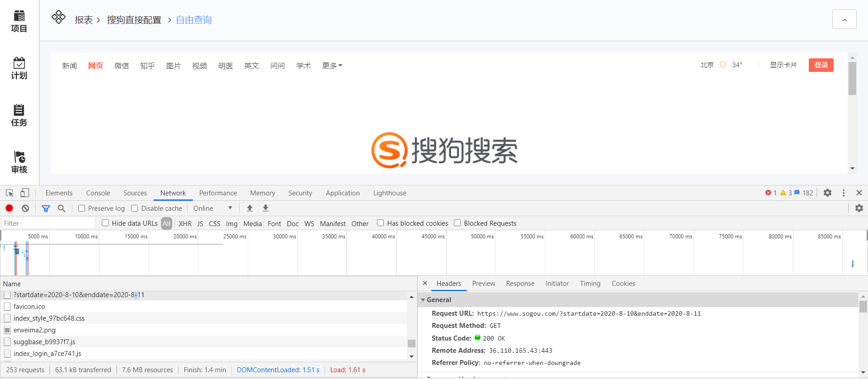The width and height of the screenshot is (868, 379).
Task: Select the inspect element picker icon
Action: (9, 193)
